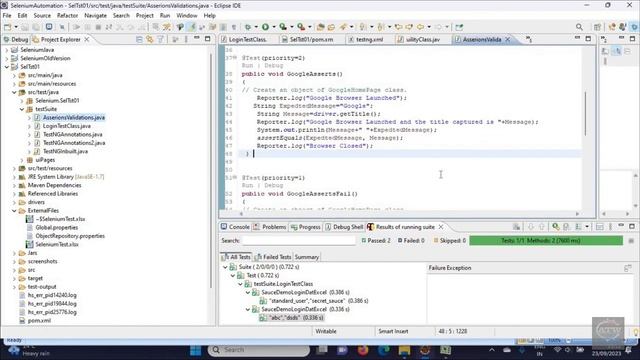Click the External Tools run icon

point(301,27)
